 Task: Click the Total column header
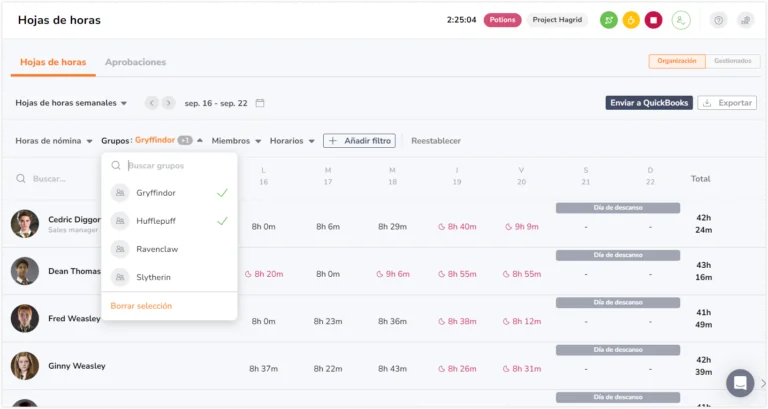click(x=700, y=179)
